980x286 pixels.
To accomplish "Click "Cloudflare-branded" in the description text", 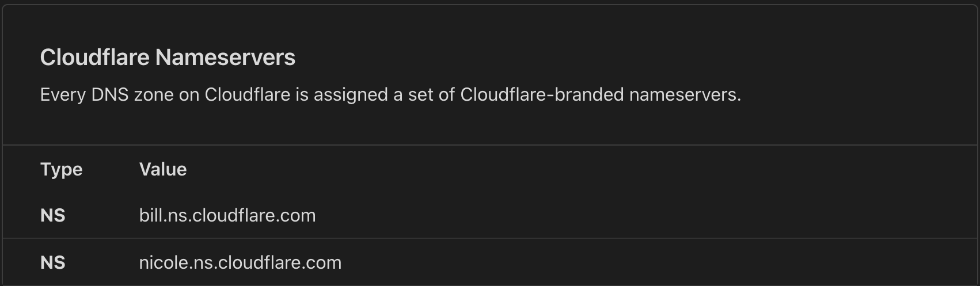I will coord(542,94).
